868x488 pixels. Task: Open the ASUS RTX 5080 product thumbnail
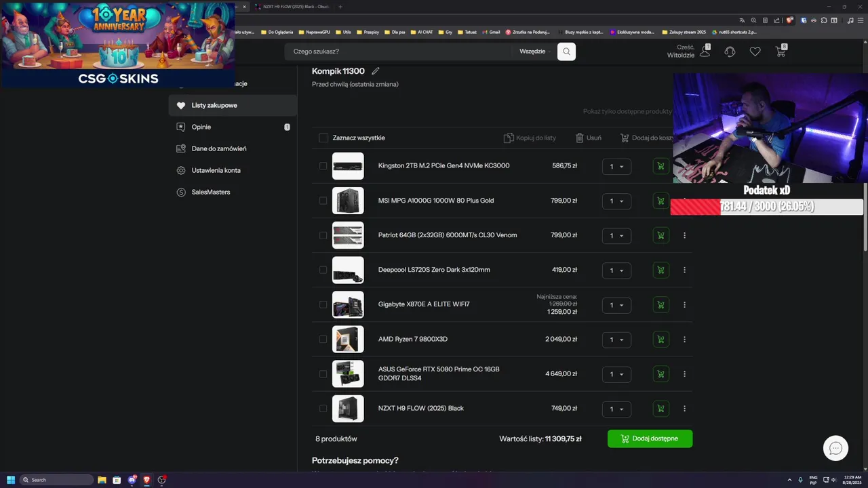click(x=348, y=374)
